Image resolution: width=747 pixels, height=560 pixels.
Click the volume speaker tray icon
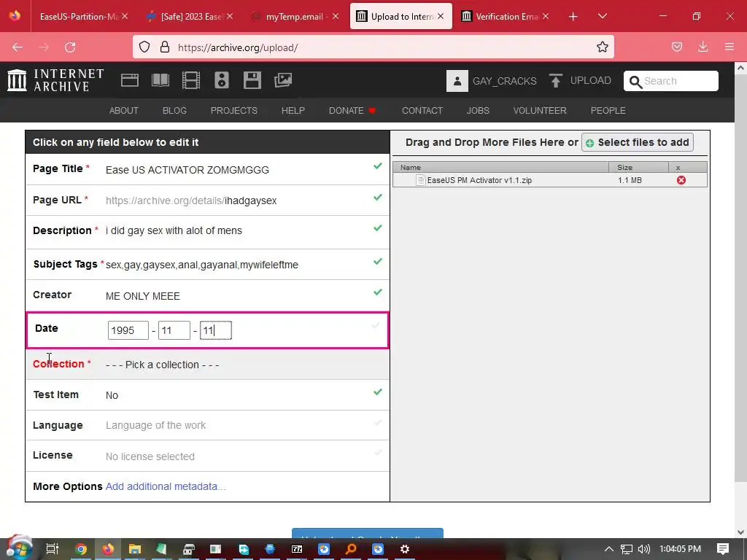click(643, 549)
